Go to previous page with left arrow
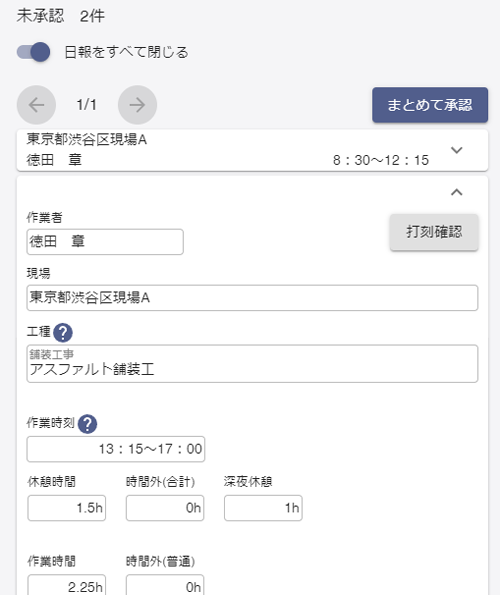The image size is (500, 595). click(36, 105)
